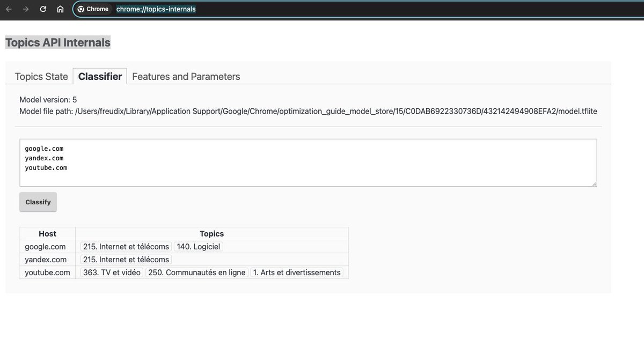The height and width of the screenshot is (347, 644).
Task: Go back with the browser back arrow
Action: (x=9, y=9)
